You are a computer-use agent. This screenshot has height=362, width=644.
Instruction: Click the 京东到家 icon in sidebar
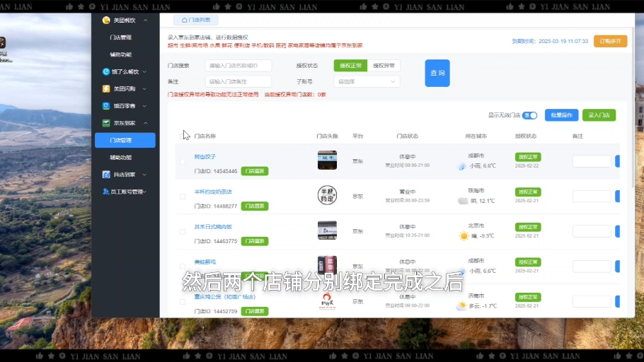point(106,123)
